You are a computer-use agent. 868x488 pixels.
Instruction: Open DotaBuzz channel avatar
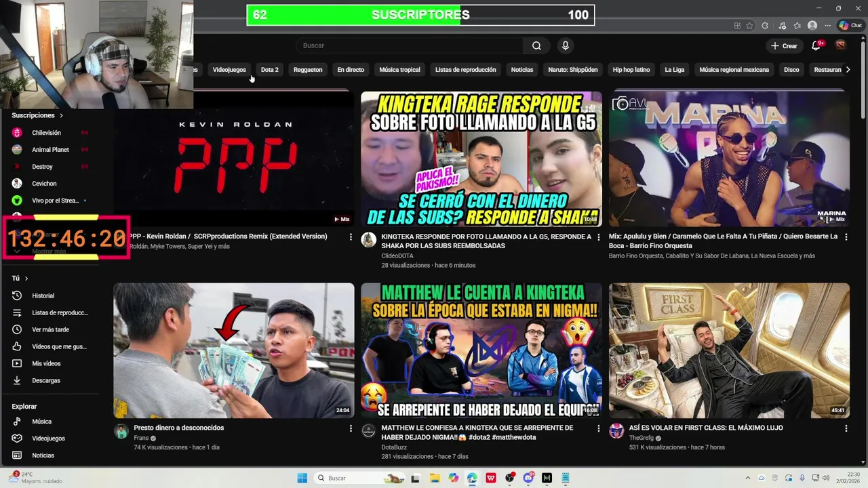point(369,432)
